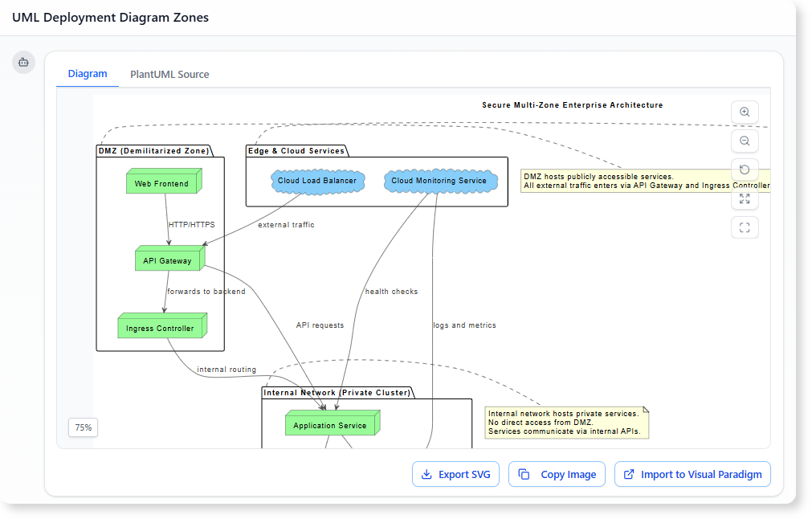Zoom out of the diagram
The height and width of the screenshot is (519, 812).
click(x=745, y=141)
